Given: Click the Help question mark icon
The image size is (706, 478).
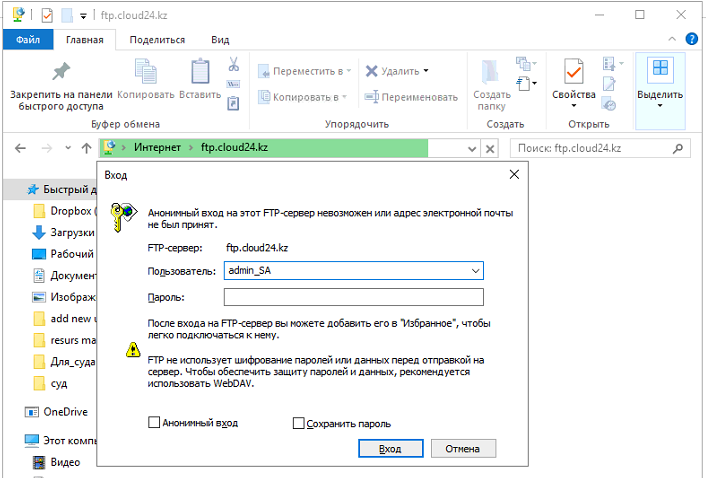Looking at the screenshot, I should [691, 38].
